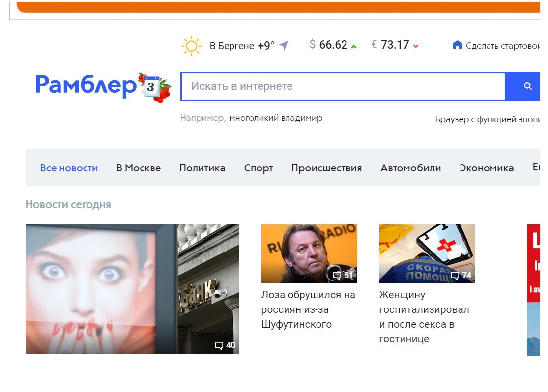
Task: Click example query 'многоликий владимир'
Action: point(276,118)
